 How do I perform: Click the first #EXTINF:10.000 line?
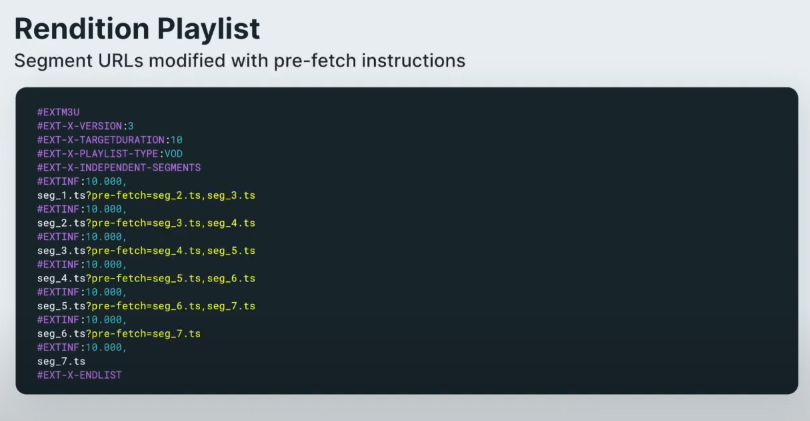82,182
